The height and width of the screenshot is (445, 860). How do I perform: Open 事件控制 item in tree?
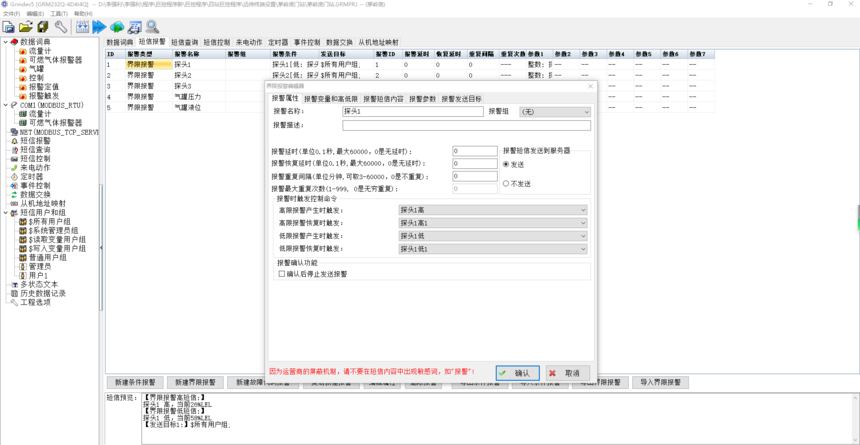[35, 185]
